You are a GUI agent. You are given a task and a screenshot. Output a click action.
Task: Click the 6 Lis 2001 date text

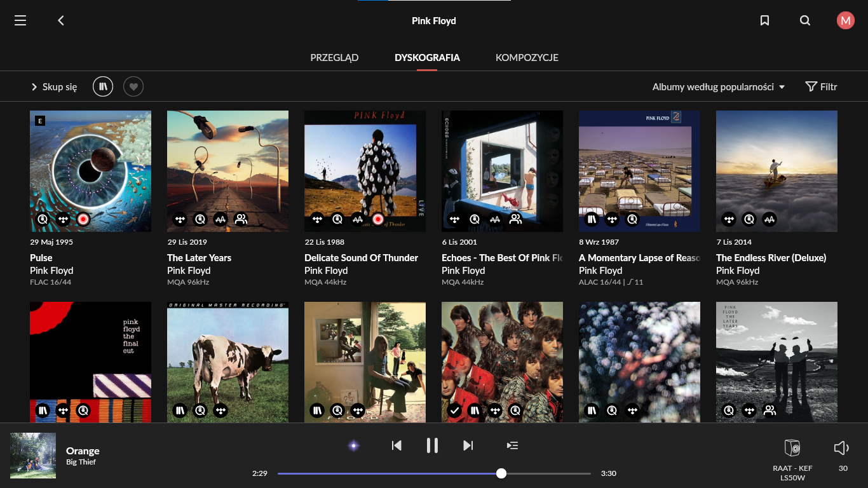coord(459,242)
